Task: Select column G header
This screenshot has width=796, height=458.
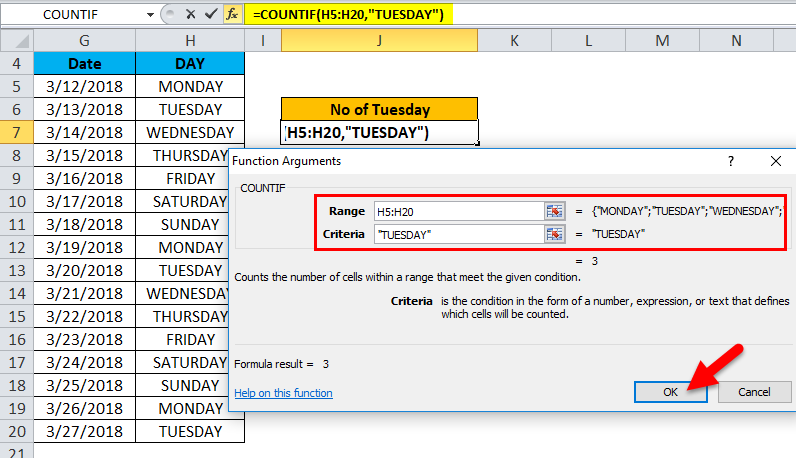Action: 84,41
